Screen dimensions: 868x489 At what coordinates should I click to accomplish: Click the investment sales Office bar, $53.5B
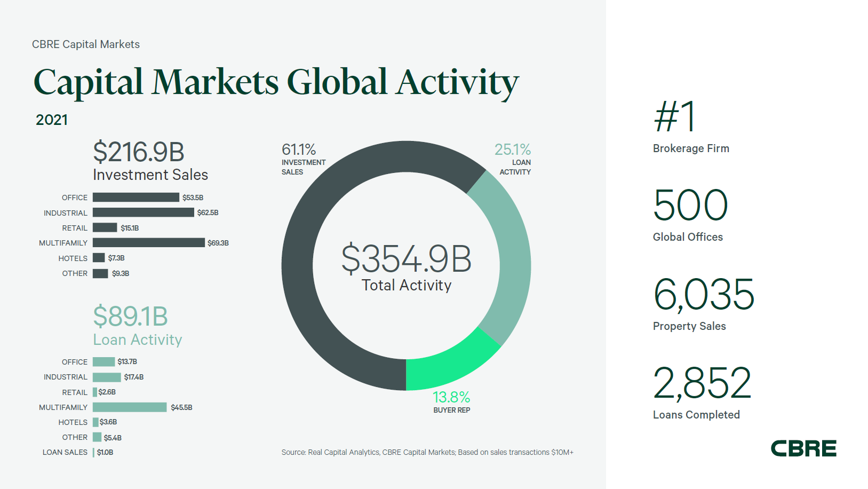point(136,198)
